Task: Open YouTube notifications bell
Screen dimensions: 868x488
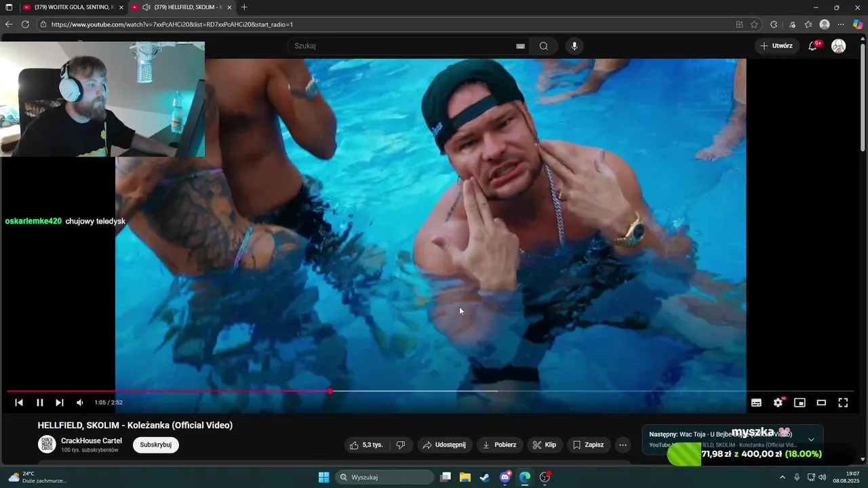Action: [813, 46]
